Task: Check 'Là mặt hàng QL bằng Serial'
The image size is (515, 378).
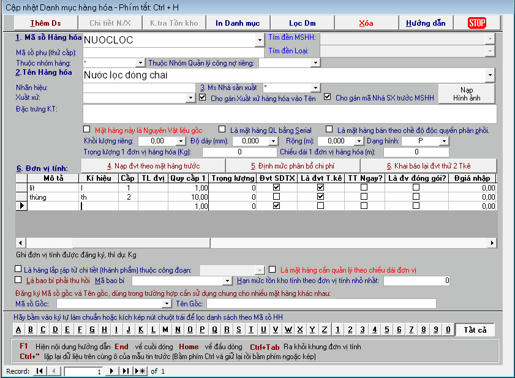Action: click(x=222, y=129)
